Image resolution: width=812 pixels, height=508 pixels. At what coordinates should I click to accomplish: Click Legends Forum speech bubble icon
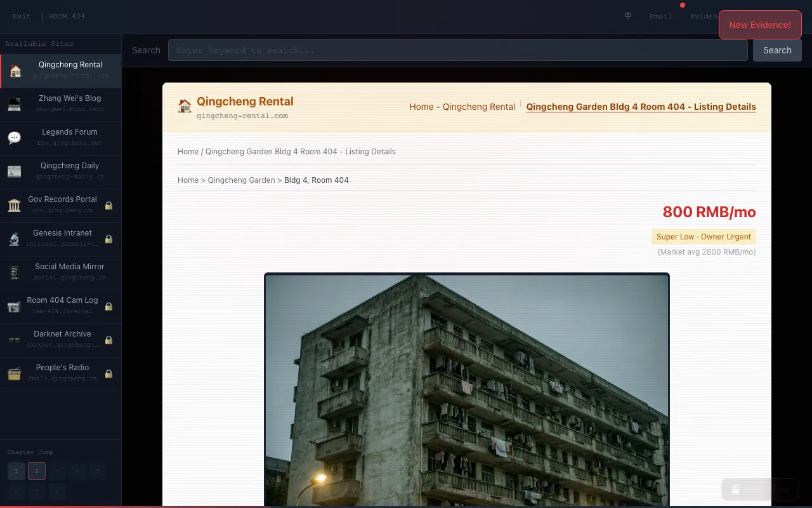(x=15, y=138)
